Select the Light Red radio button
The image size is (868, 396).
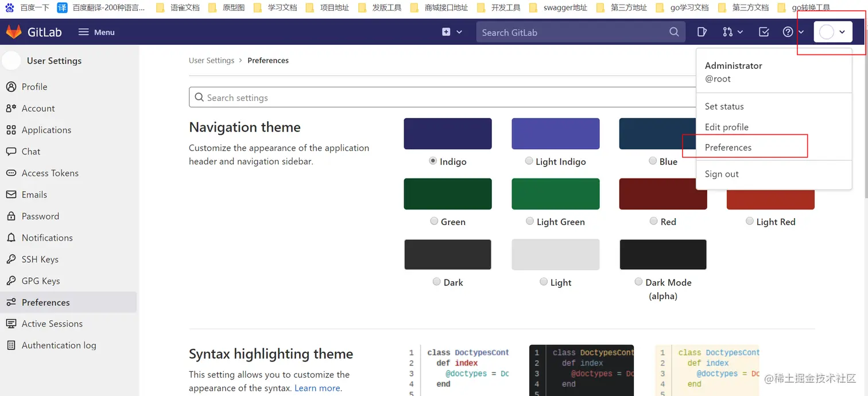[x=750, y=221]
